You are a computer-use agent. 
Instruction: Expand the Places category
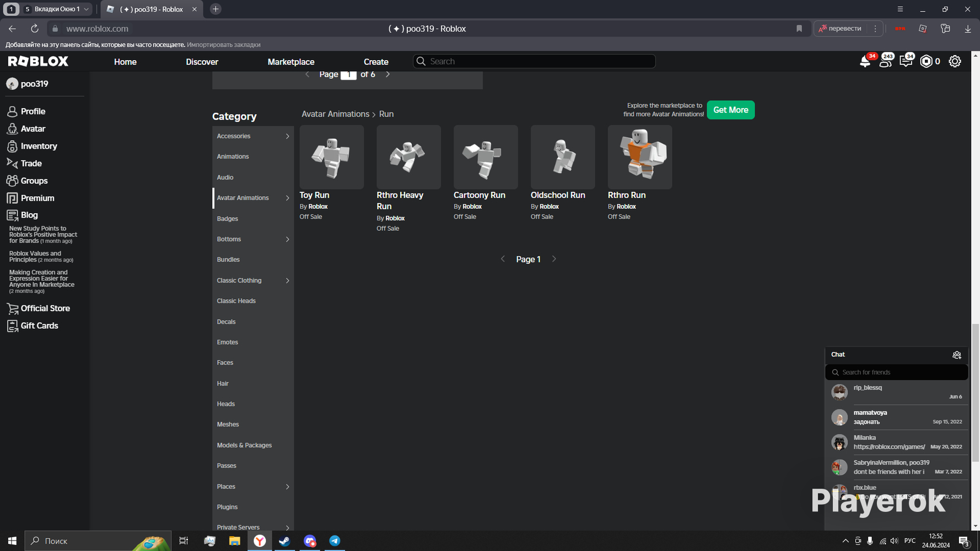pyautogui.click(x=287, y=487)
